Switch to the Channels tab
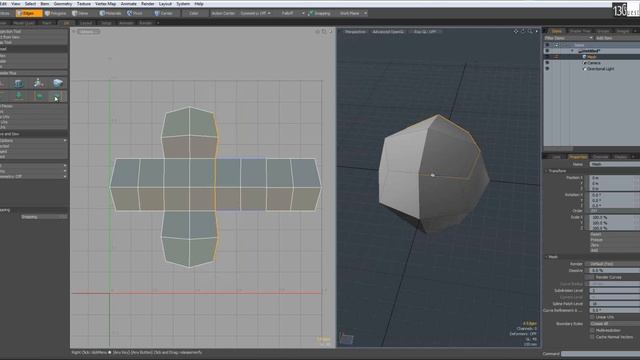640x360 pixels. tap(600, 157)
